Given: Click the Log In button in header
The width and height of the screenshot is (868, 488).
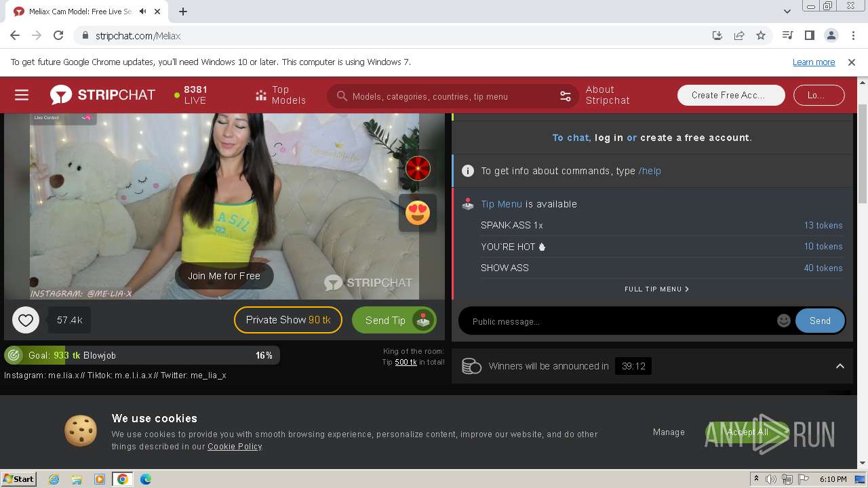Looking at the screenshot, I should coord(818,95).
